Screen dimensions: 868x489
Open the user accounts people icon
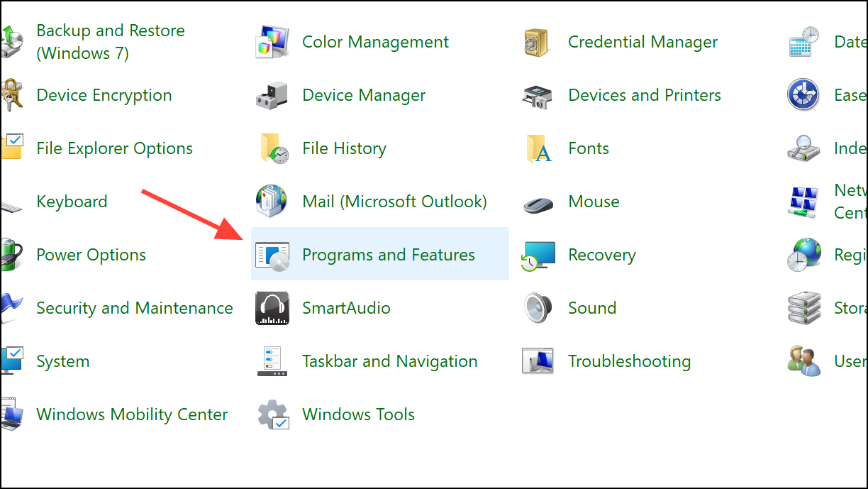tap(804, 361)
